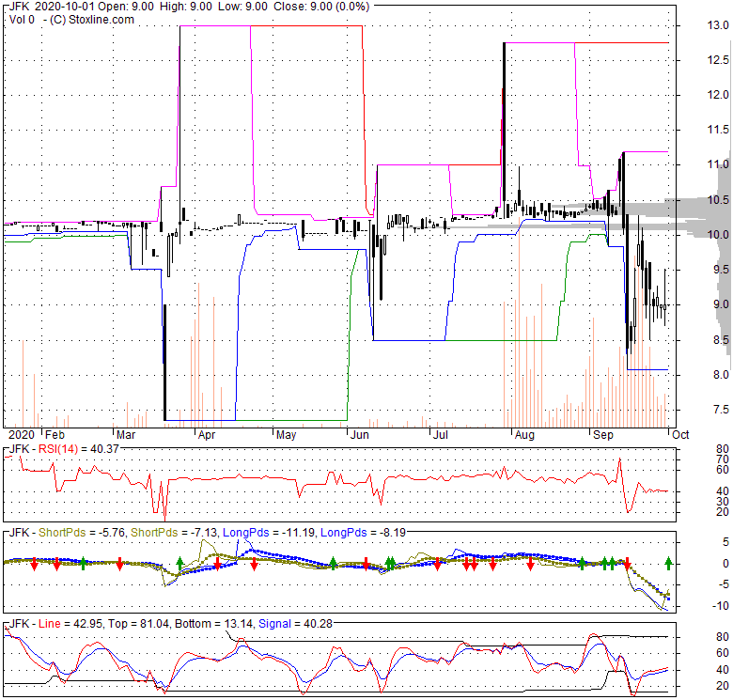The width and height of the screenshot is (733, 700).
Task: Click the 10.0 price axis label
Action: click(x=718, y=235)
